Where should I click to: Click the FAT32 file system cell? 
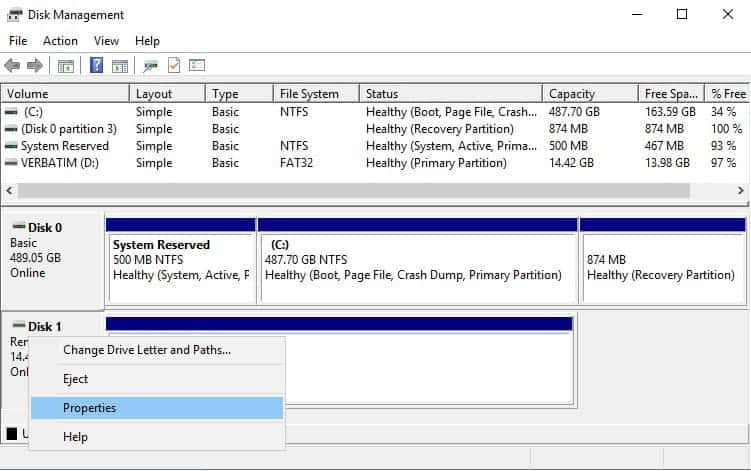coord(296,163)
